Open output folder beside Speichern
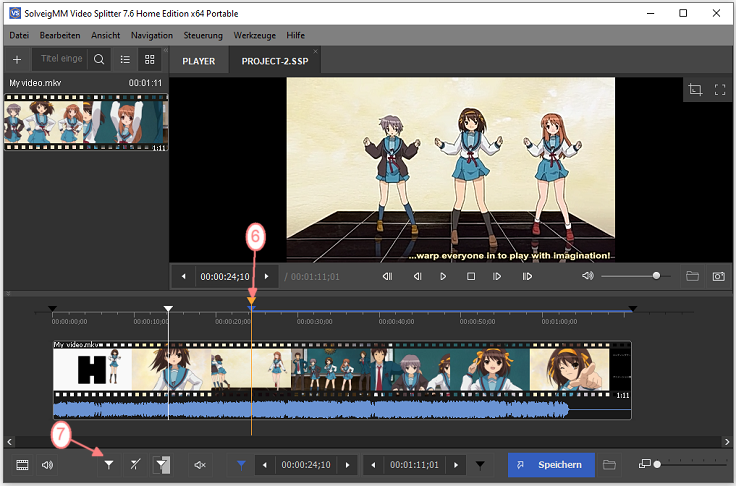 (609, 465)
